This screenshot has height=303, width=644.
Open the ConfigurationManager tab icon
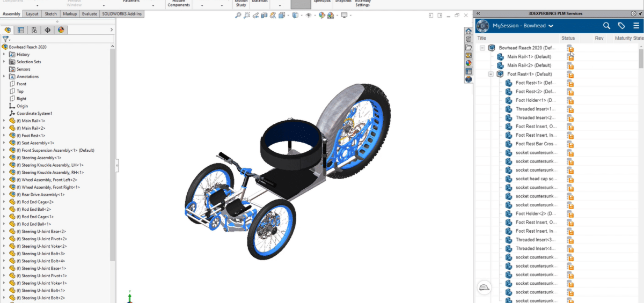[34, 30]
